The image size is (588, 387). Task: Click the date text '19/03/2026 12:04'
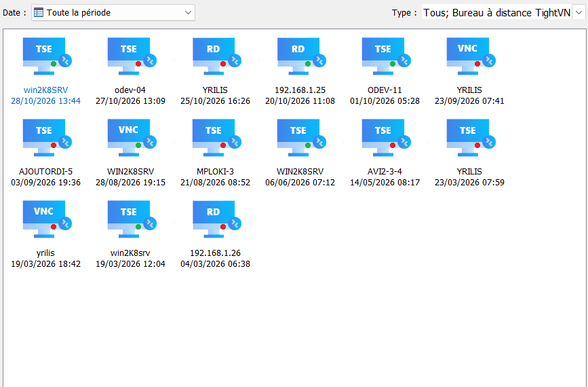[130, 264]
